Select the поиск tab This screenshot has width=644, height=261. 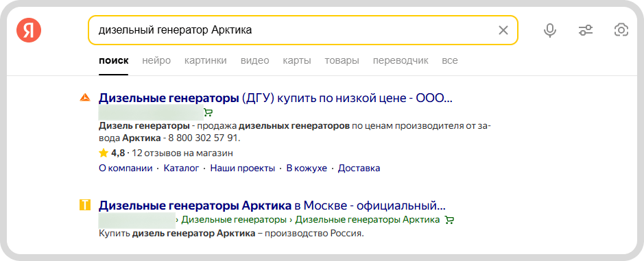click(x=113, y=61)
